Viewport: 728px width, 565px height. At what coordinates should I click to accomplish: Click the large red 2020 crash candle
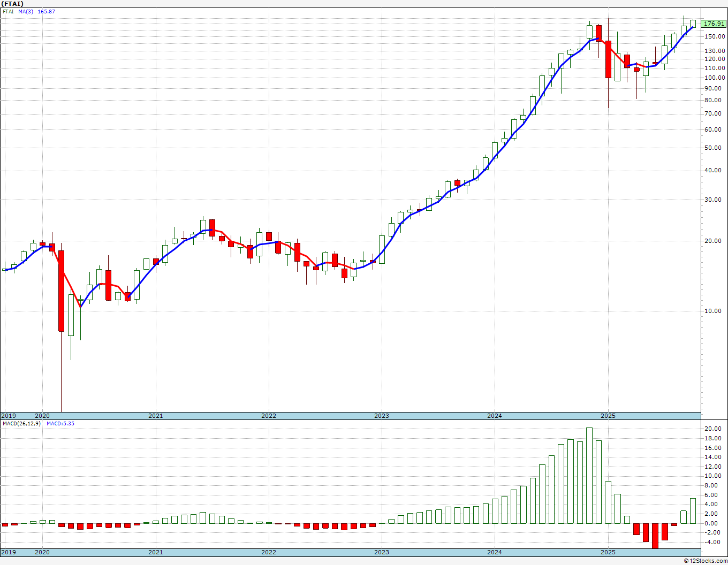(x=62, y=291)
